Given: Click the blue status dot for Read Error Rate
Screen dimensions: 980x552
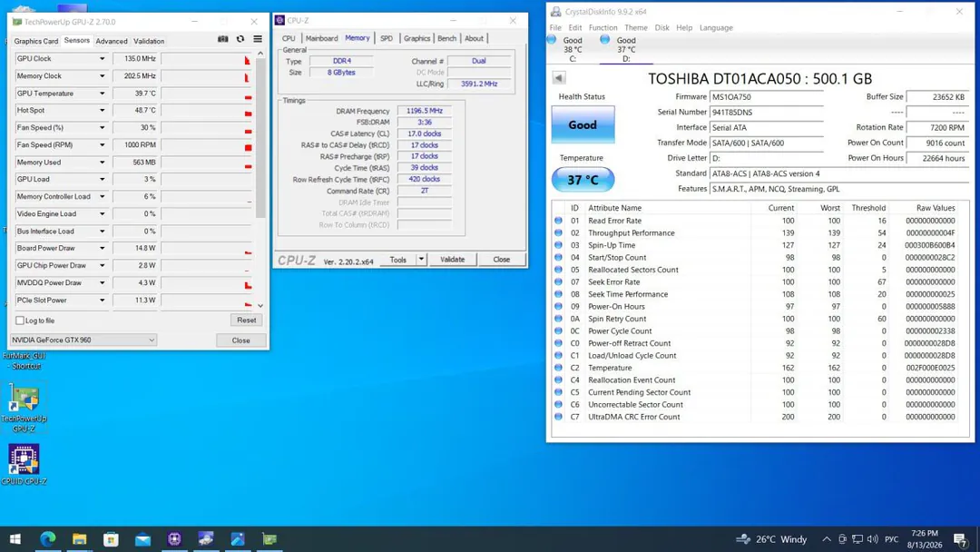Looking at the screenshot, I should 558,220.
